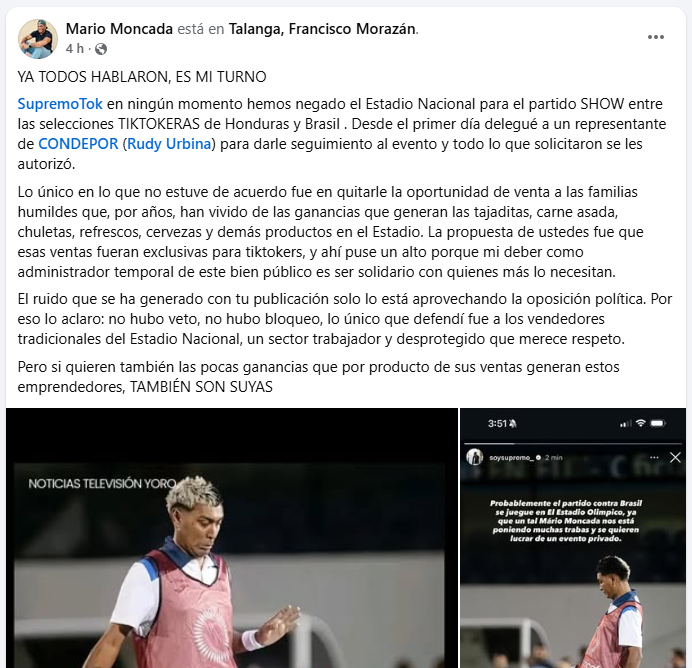Open the Instagram story screenshot image

(x=573, y=538)
